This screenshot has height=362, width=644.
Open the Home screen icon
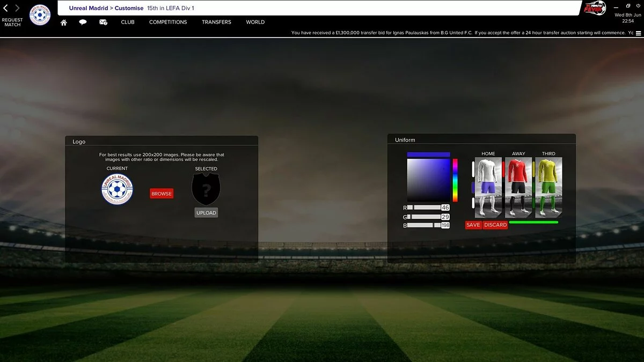point(64,23)
